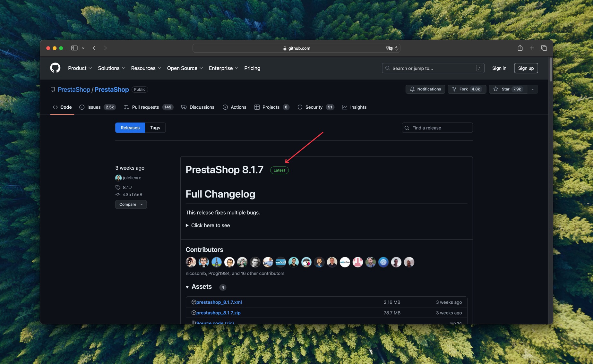
Task: Open the star lists dropdown arrow
Action: 533,89
